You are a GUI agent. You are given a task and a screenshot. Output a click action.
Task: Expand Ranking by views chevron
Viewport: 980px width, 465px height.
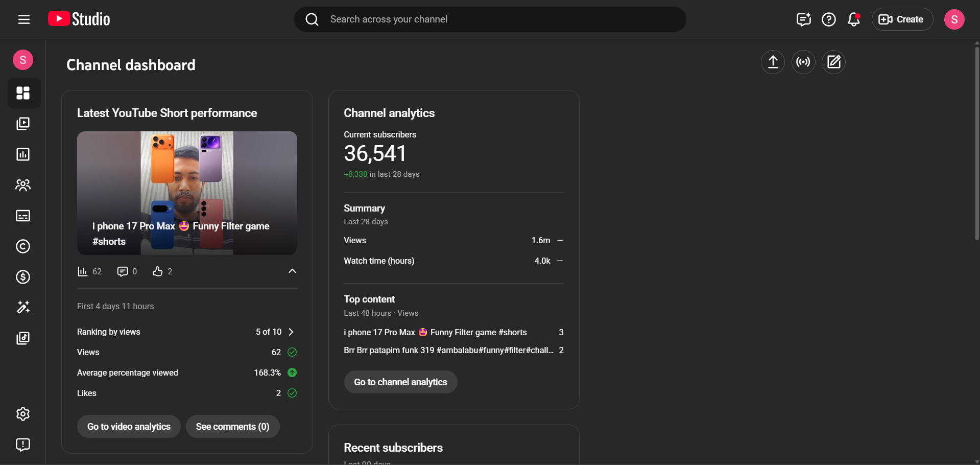[291, 332]
